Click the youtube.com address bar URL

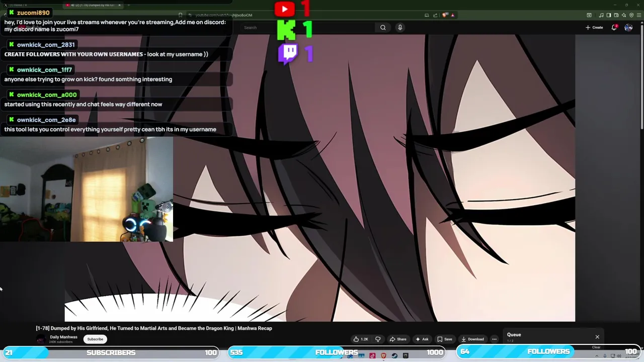pyautogui.click(x=224, y=15)
